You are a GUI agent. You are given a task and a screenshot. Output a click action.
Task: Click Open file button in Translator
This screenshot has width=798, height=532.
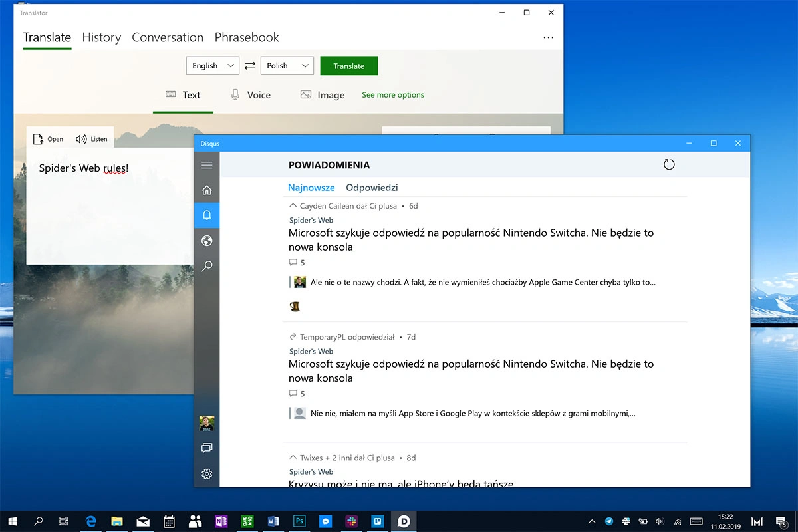pos(49,139)
